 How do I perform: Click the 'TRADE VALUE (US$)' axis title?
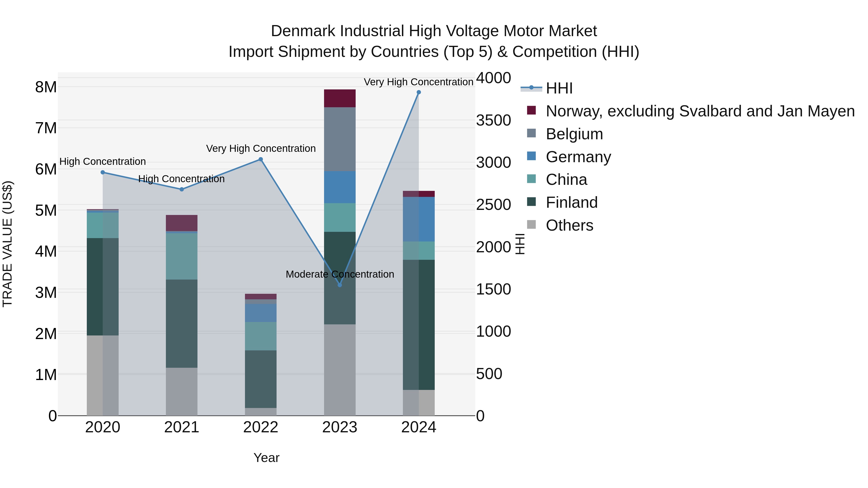click(x=7, y=244)
